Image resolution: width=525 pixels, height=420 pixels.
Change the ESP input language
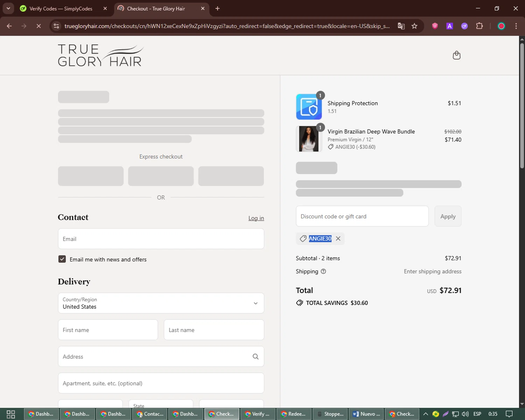[477, 414]
